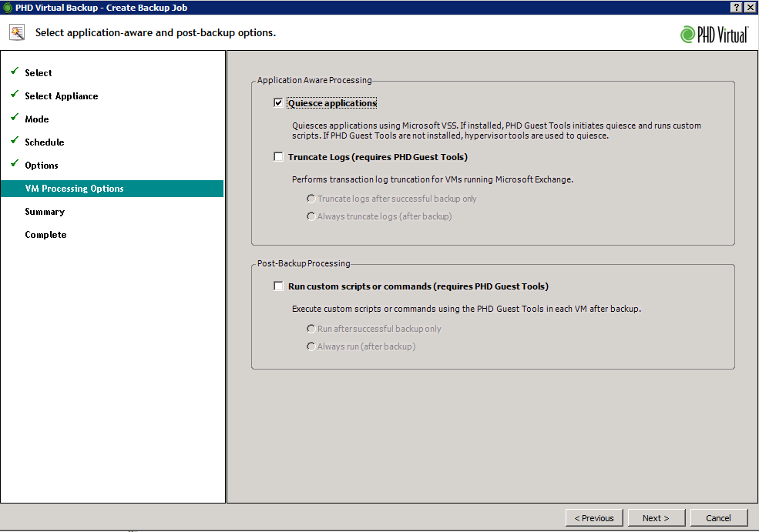Click the help question mark button

tap(736, 7)
